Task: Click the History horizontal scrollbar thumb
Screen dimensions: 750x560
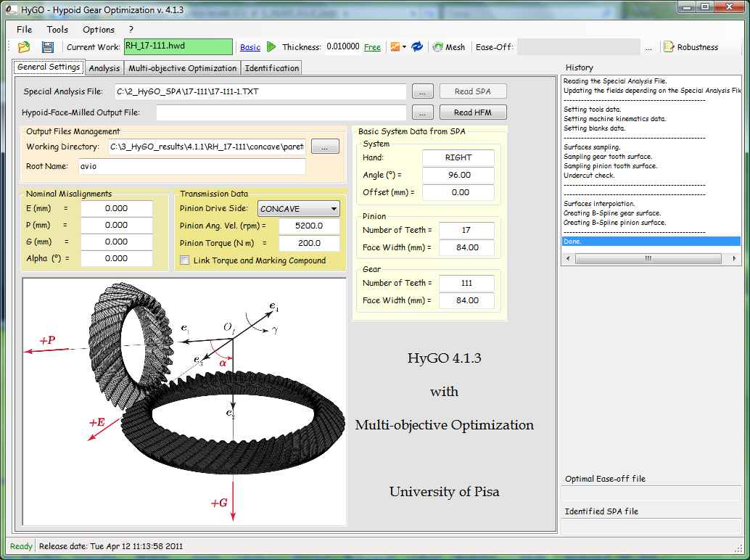Action: (x=648, y=258)
